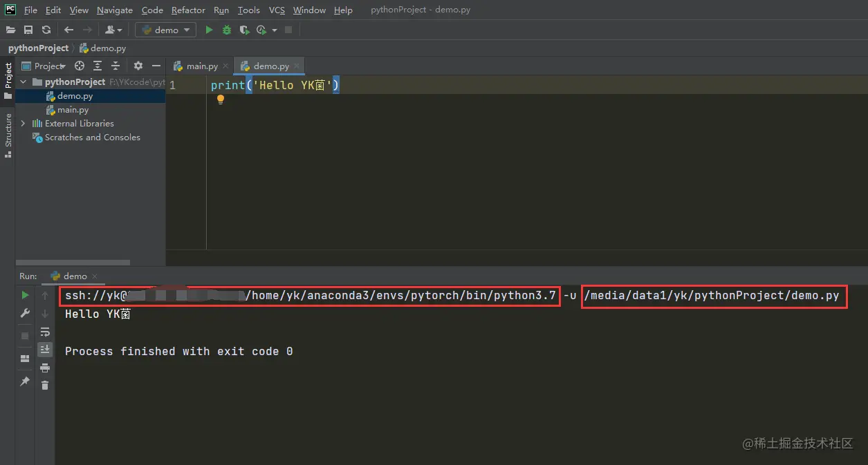
Task: Open the dropdown arrow beside profiler icon
Action: point(275,30)
